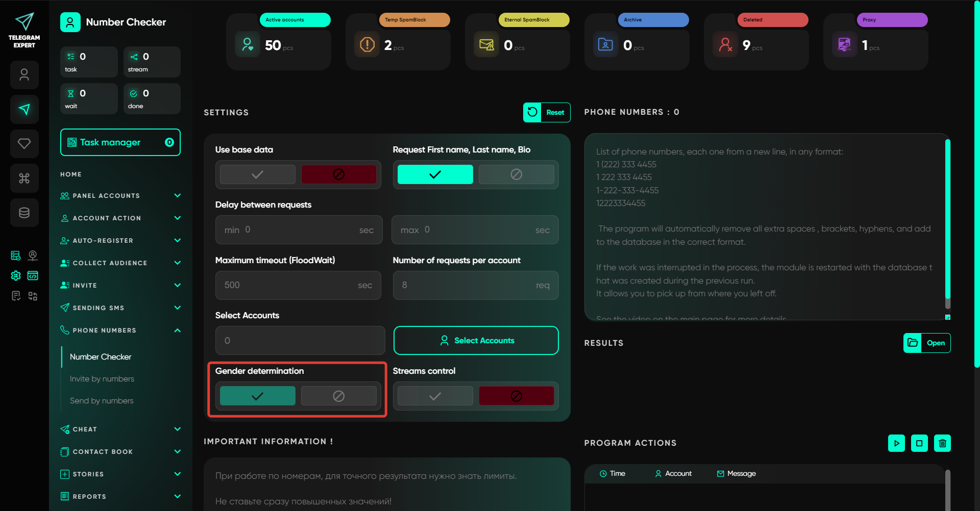
Task: Click the command symbol sidebar icon
Action: (24, 178)
